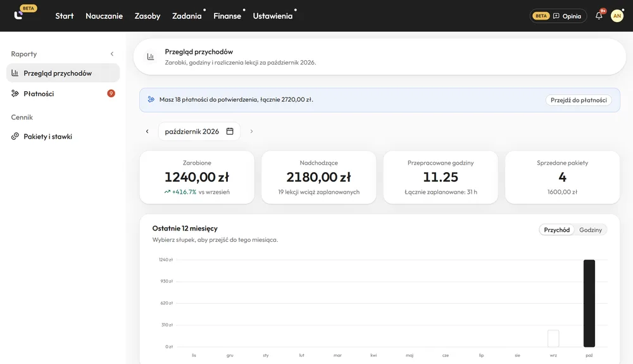The width and height of the screenshot is (633, 364).
Task: Go to next month with right chevron
Action: coord(251,131)
